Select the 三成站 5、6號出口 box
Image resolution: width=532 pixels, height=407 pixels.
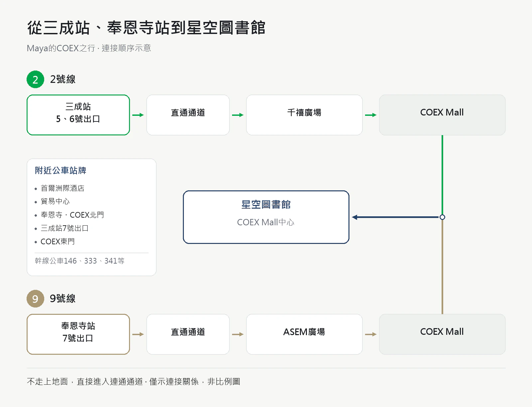[78, 115]
